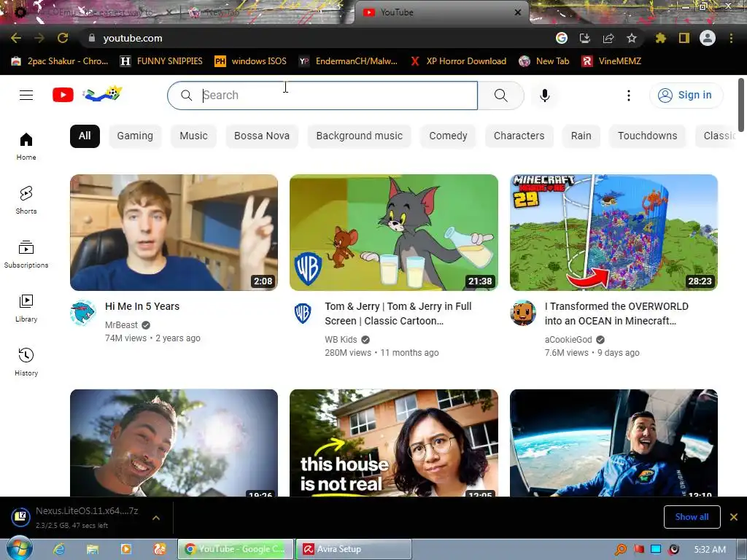Click WB Kids channel avatar
Screen dimensions: 747x560
[x=303, y=313]
